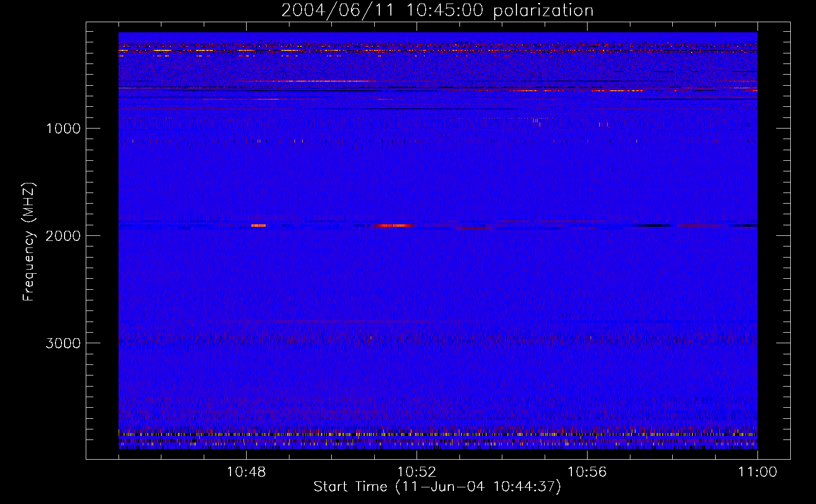This screenshot has height=504, width=816.
Task: Click the '11:00' time axis label
Action: coord(757,472)
